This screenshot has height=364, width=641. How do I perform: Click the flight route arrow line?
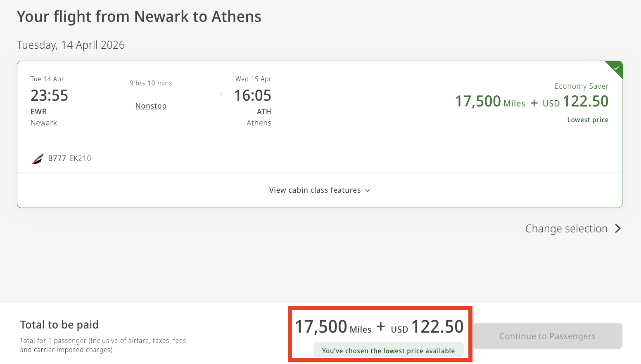[x=150, y=94]
